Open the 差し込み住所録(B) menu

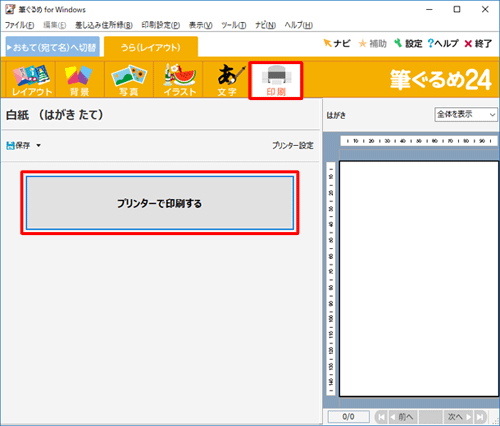coord(104,25)
